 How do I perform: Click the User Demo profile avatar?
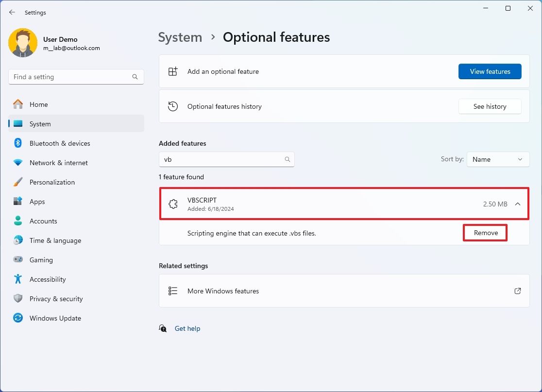pyautogui.click(x=23, y=43)
